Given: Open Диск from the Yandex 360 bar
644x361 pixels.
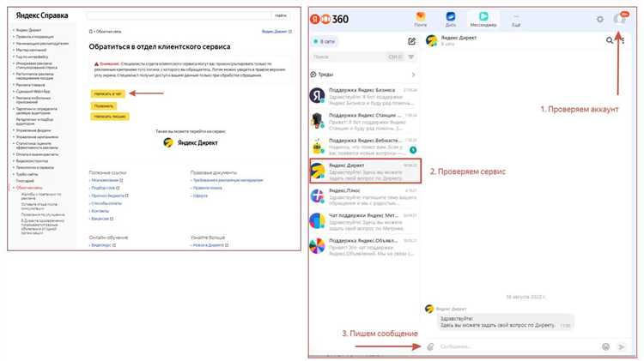Looking at the screenshot, I should pyautogui.click(x=451, y=19).
